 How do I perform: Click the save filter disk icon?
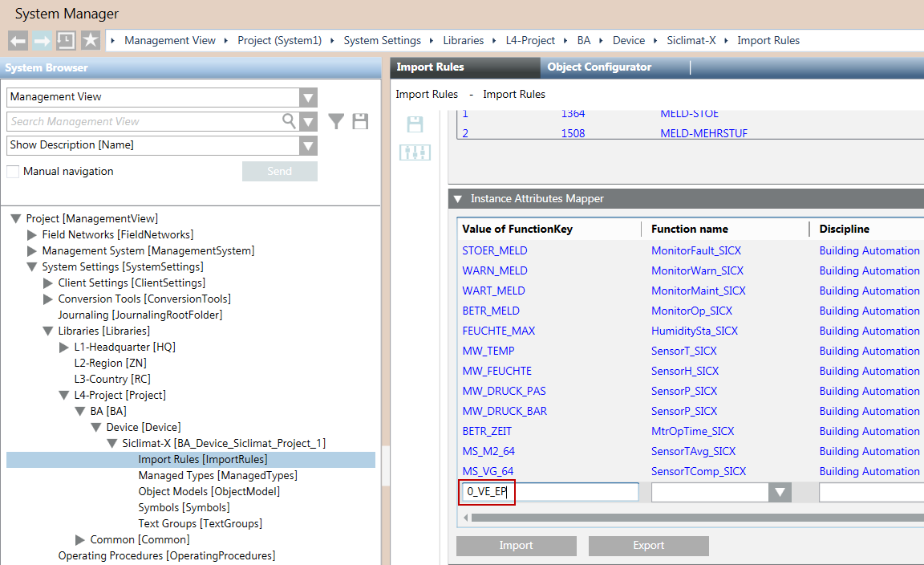359,121
